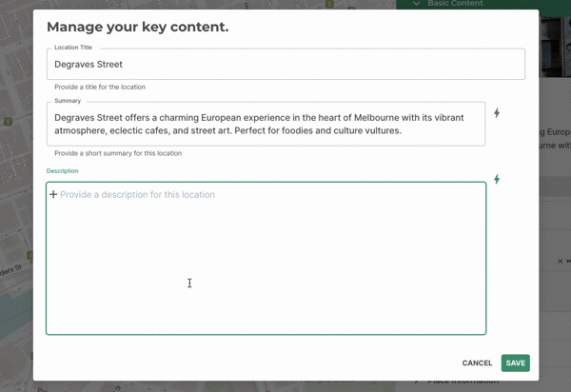The height and width of the screenshot is (392, 571).
Task: Focus the Description editor box
Action: pyautogui.click(x=266, y=266)
